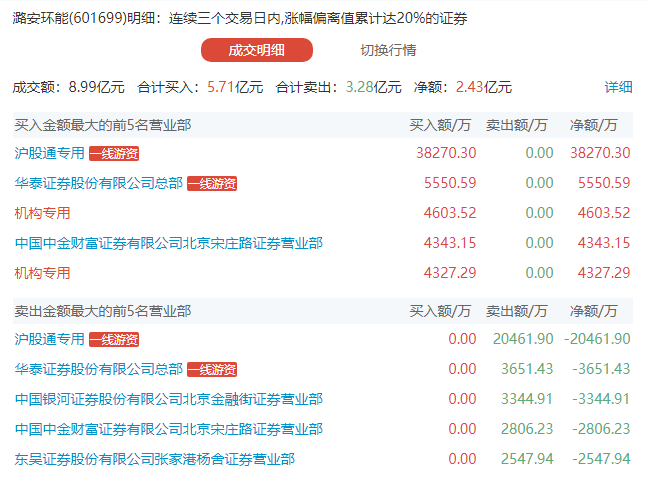
Task: Click 一线游资 badge beside 沪股通专用 in sell list
Action: [x=114, y=339]
